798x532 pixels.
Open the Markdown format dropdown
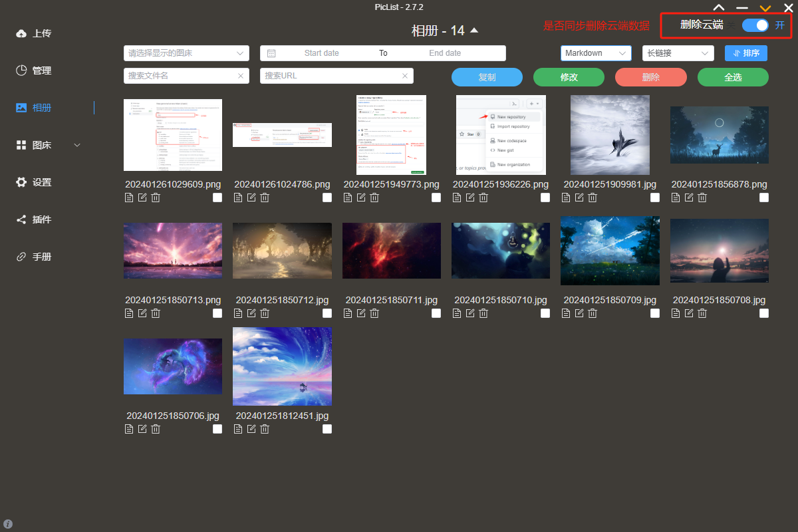[595, 53]
